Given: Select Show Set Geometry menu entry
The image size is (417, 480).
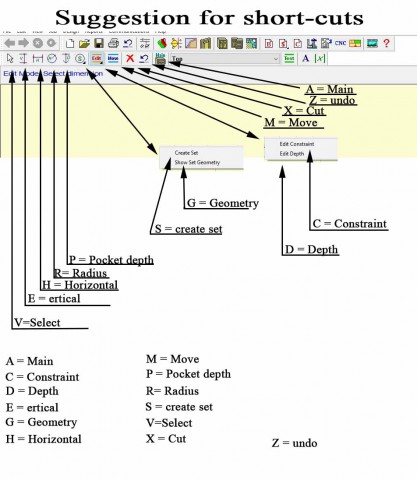Looking at the screenshot, I should tap(197, 162).
